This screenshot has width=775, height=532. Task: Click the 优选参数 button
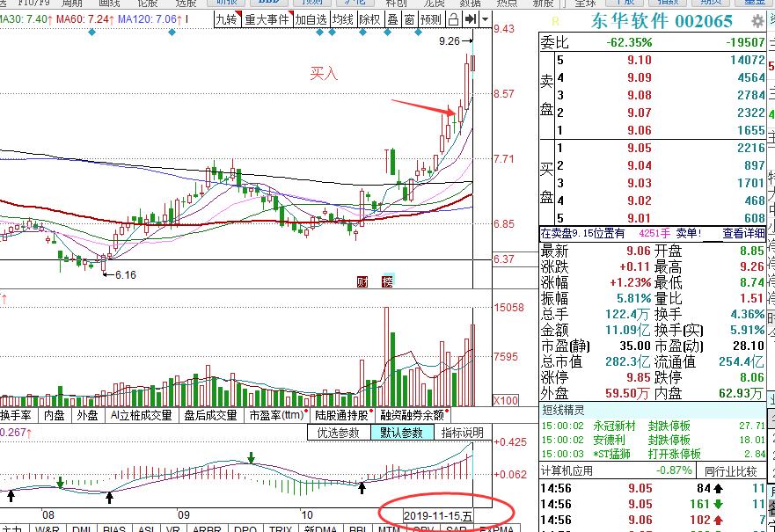(x=338, y=433)
